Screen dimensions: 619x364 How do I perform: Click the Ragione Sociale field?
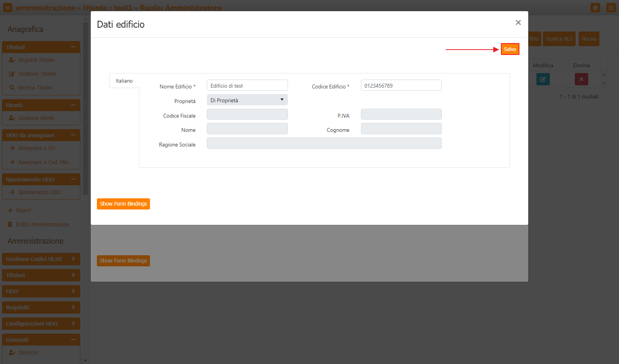tap(324, 143)
